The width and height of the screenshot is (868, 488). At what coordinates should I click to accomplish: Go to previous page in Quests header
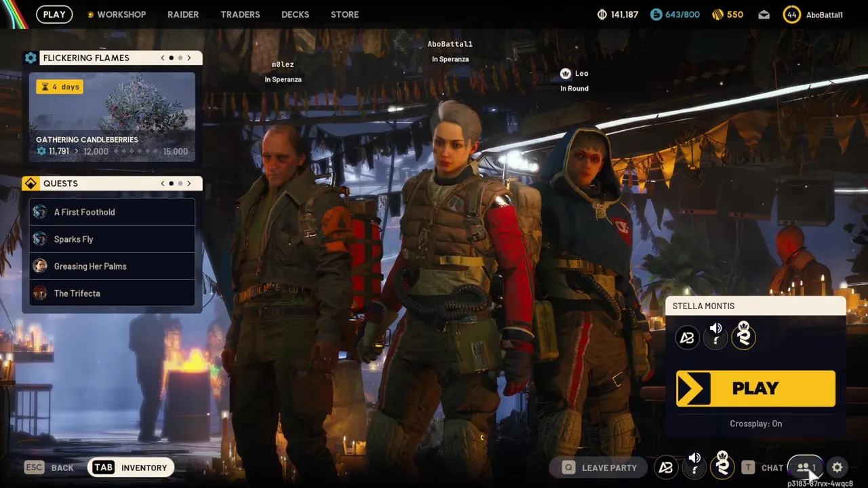pos(163,184)
